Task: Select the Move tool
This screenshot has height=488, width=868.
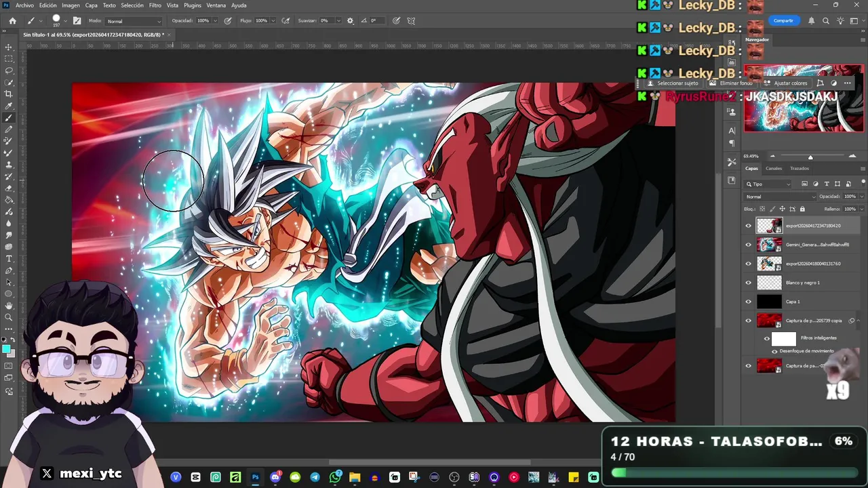Action: (9, 47)
